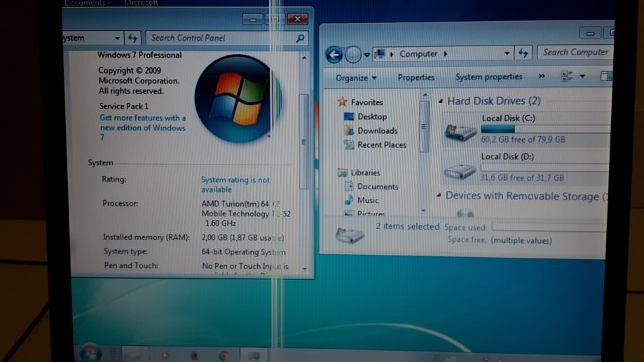Click the Libraries icon

[342, 172]
